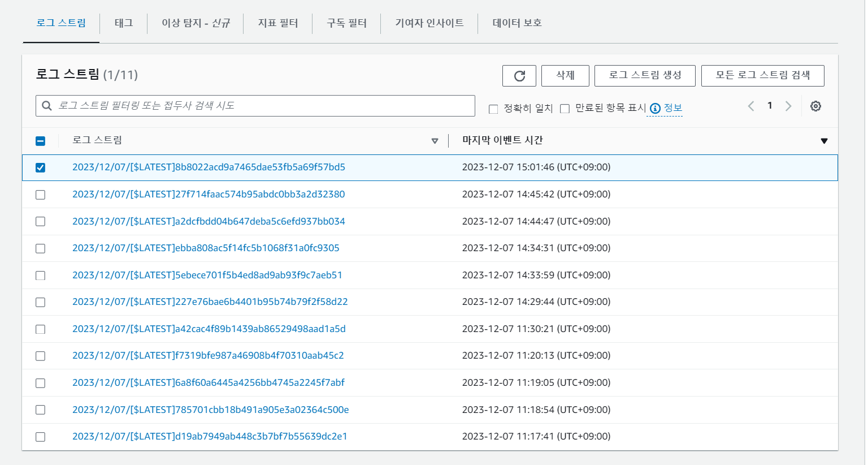868x465 pixels.
Task: Click the refresh log streams icon button
Action: [x=519, y=76]
